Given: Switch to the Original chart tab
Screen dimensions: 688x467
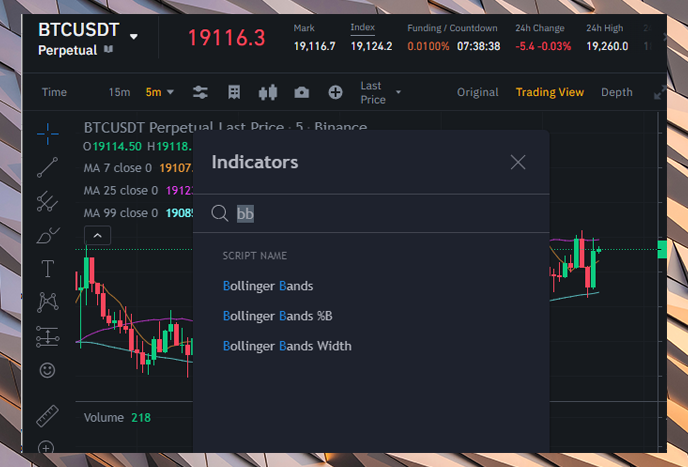Looking at the screenshot, I should [477, 92].
